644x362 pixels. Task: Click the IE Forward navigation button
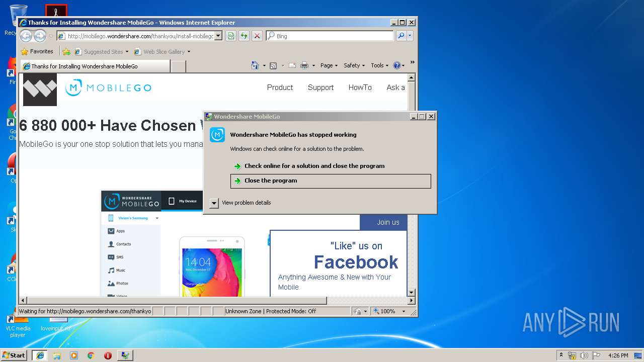click(40, 36)
